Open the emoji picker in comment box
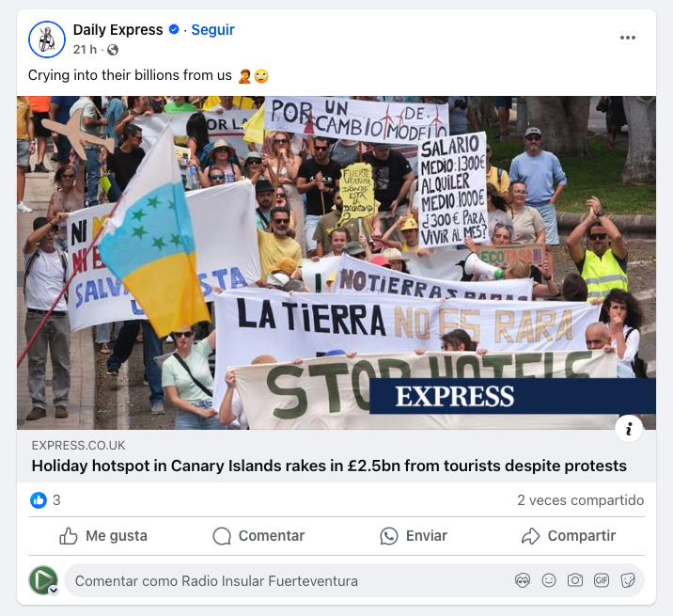 549,581
